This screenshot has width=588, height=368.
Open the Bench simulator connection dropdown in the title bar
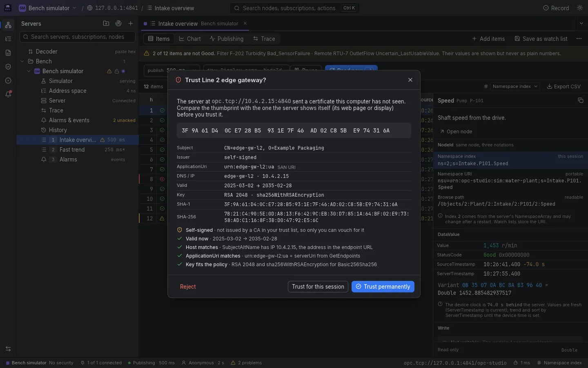tap(47, 8)
